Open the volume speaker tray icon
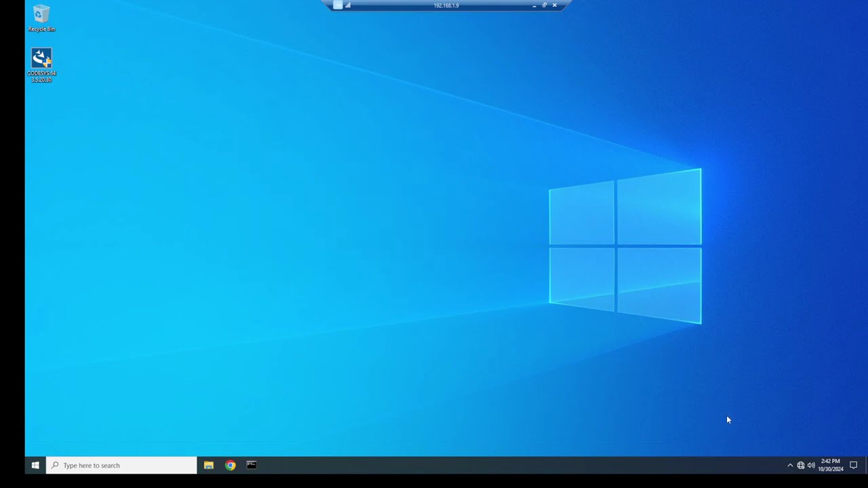 click(x=811, y=466)
